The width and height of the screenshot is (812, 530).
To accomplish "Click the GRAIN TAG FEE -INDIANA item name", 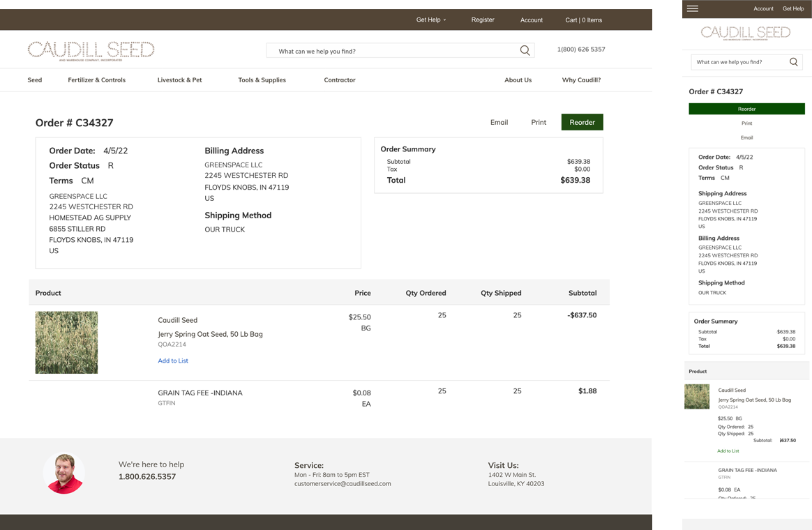I will (x=200, y=393).
